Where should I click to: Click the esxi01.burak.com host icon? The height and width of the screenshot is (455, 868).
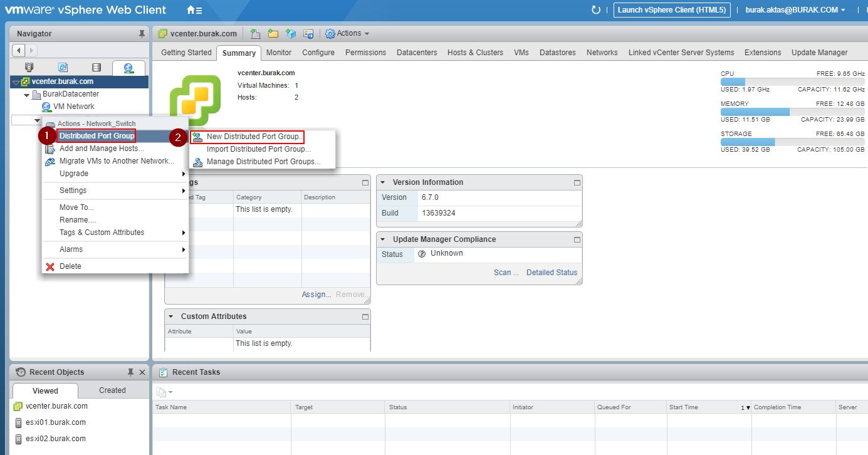[x=18, y=422]
